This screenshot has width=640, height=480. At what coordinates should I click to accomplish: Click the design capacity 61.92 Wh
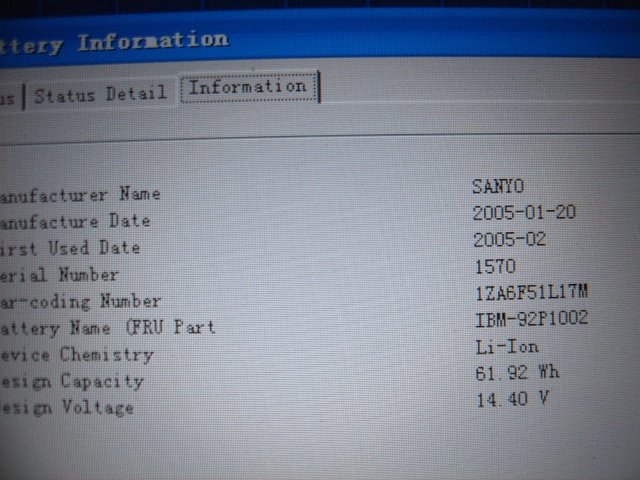coord(518,373)
